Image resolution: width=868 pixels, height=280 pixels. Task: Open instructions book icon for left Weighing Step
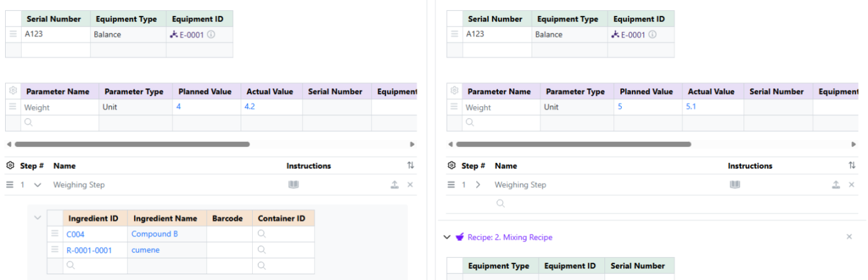(294, 185)
